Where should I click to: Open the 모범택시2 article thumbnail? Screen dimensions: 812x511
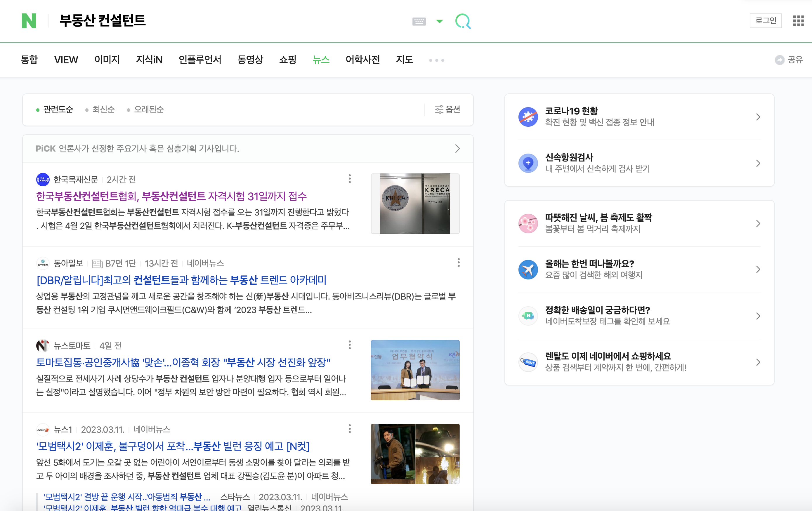coord(415,454)
